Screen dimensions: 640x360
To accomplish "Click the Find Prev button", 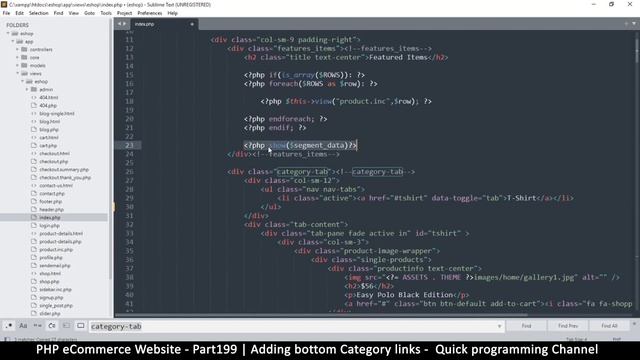I will (x=568, y=326).
